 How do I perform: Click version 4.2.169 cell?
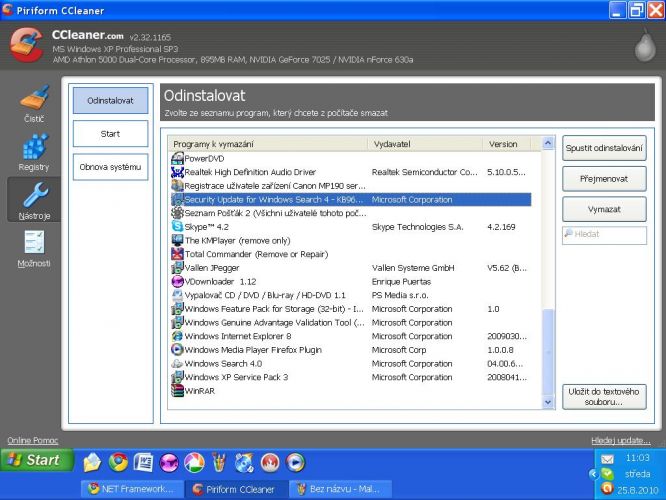coord(501,227)
